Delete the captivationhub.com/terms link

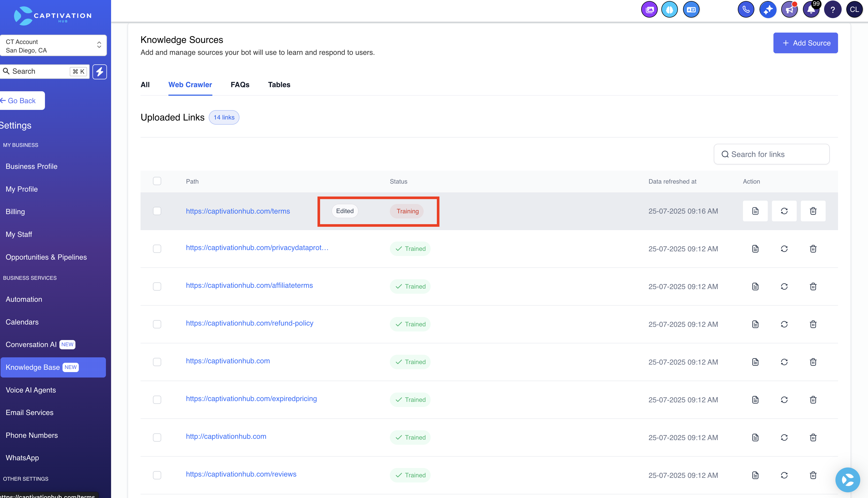pos(813,211)
